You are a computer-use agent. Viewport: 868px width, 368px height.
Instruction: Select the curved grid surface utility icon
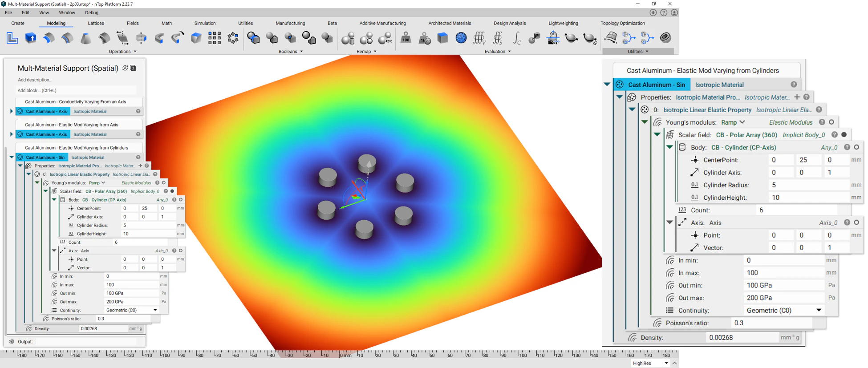pos(611,38)
